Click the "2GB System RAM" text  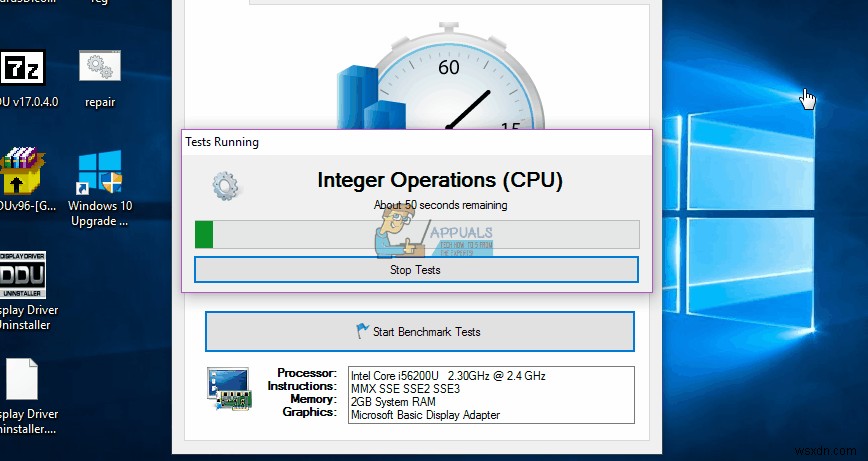pos(393,402)
